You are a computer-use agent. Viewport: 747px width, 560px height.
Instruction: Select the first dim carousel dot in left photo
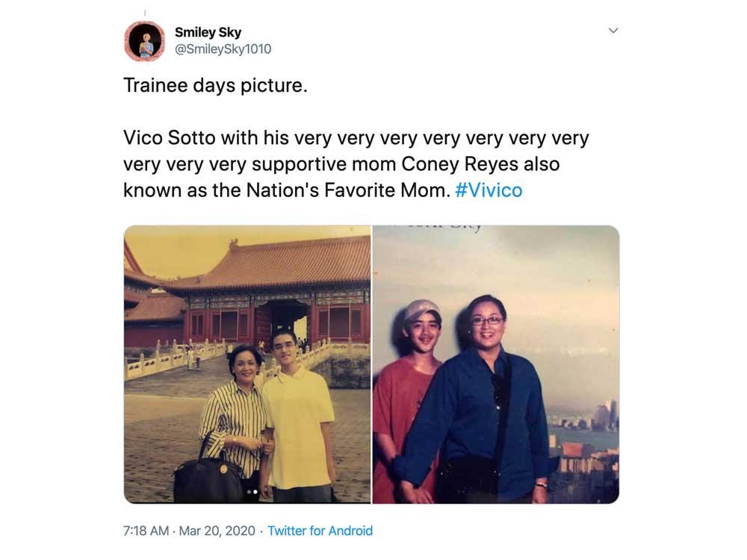tap(249, 492)
